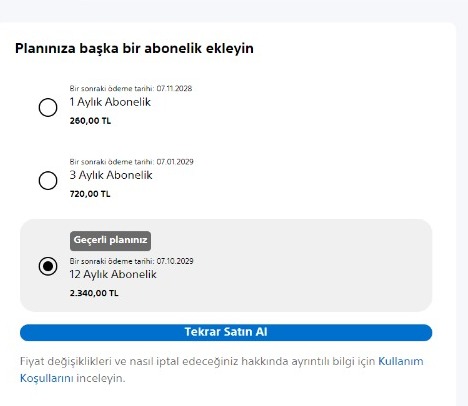Screen dimensions: 468x406
Task: Click the 1 Aylık Abonelik label text
Action: (110, 102)
